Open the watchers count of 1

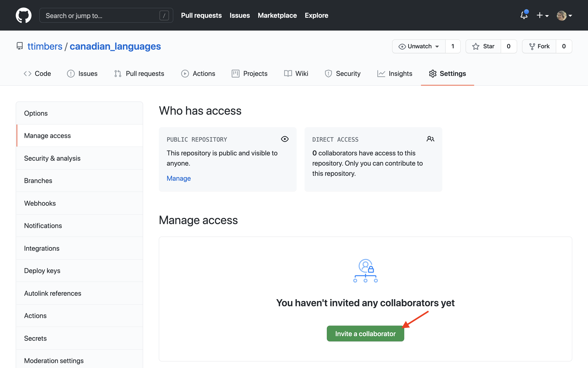point(453,46)
